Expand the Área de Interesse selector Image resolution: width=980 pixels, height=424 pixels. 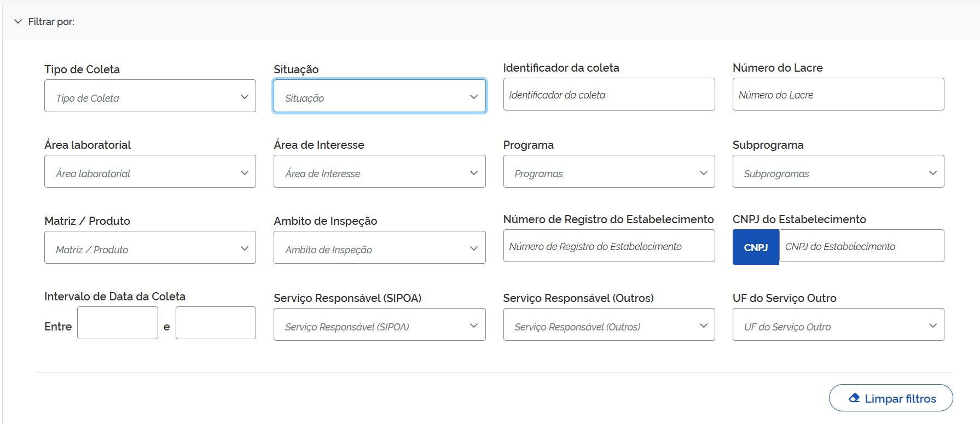pos(379,172)
